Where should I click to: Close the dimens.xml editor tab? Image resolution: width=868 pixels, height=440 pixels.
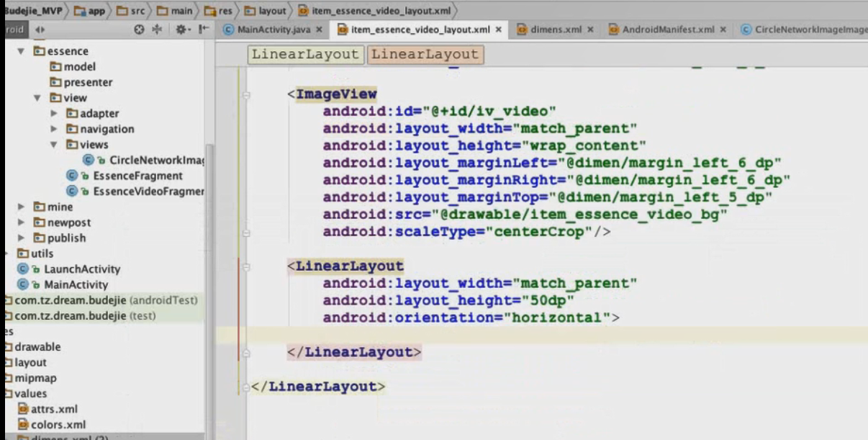pyautogui.click(x=590, y=30)
